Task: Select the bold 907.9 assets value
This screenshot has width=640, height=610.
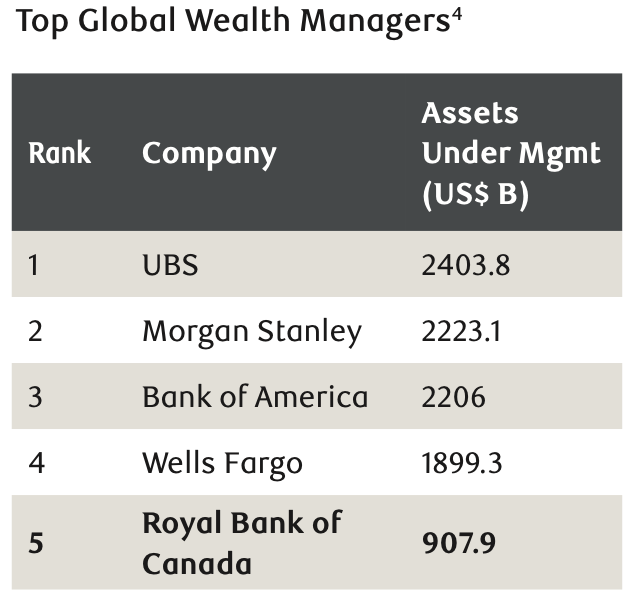Action: click(459, 544)
